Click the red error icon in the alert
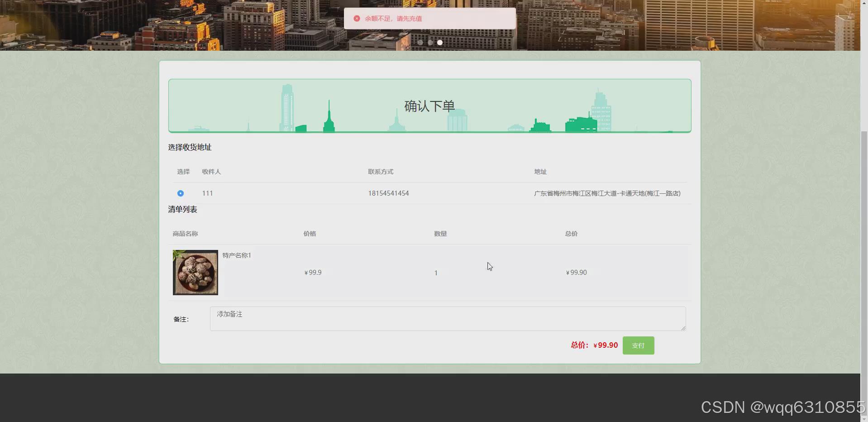Screen dimensions: 868x422 (357, 19)
